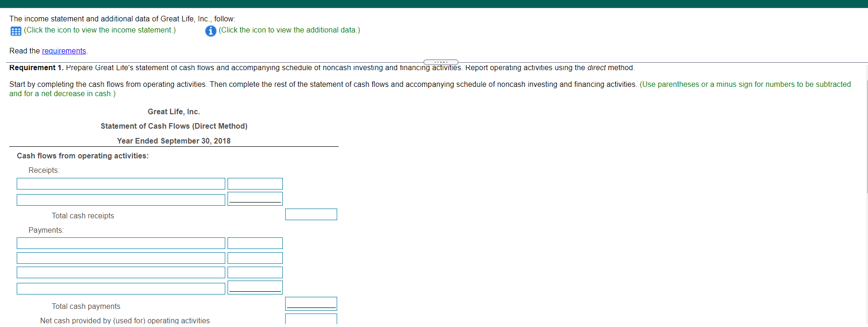The image size is (868, 327).
Task: Click the divider handle with dots
Action: 441,62
